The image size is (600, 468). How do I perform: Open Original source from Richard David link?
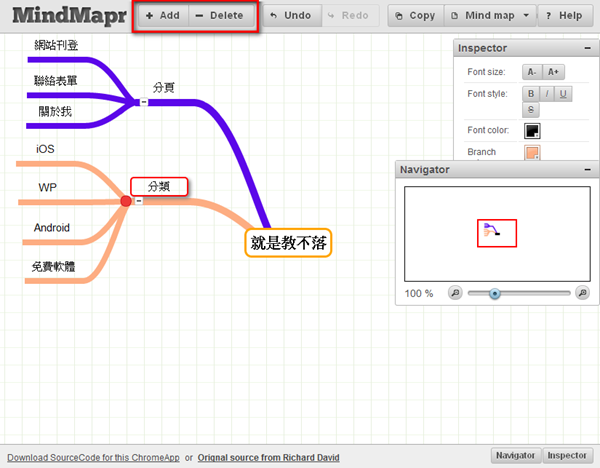[269, 458]
